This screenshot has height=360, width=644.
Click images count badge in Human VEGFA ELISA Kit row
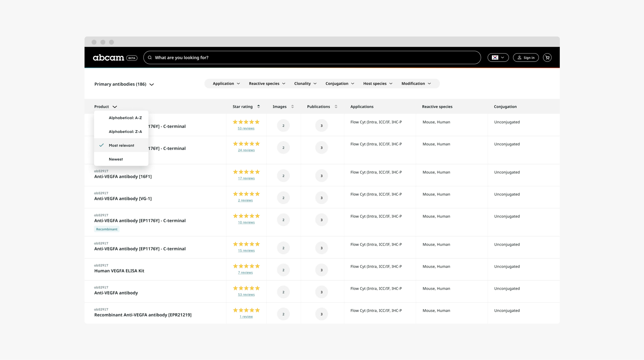(x=283, y=270)
